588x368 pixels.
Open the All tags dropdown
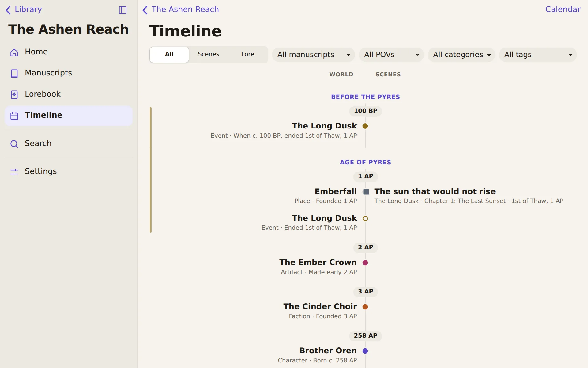[x=538, y=55]
